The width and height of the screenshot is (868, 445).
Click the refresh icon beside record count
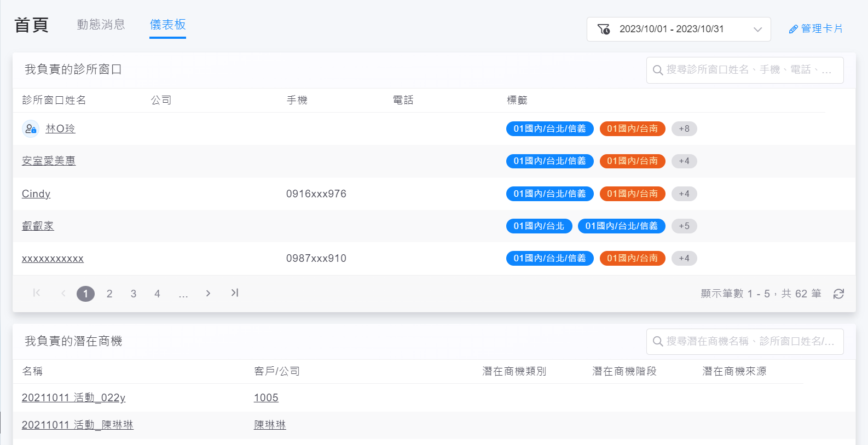[x=838, y=294]
